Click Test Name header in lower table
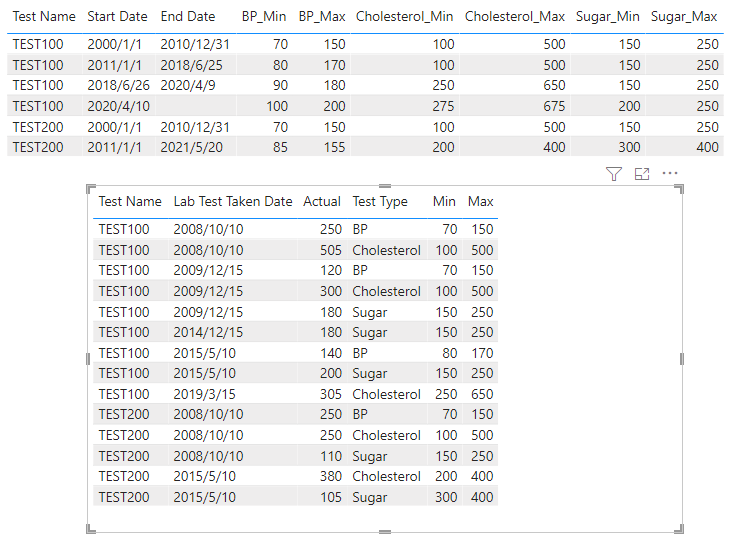The image size is (735, 553). [x=130, y=202]
